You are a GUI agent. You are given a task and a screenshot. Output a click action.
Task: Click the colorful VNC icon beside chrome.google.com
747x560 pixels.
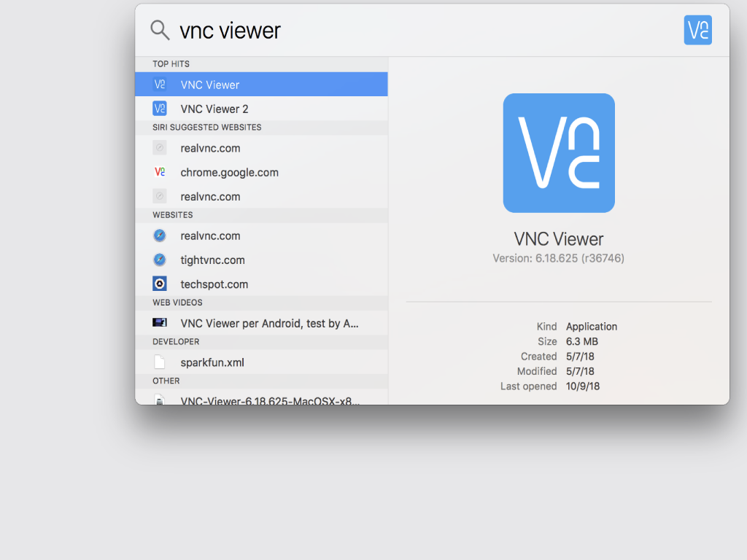click(x=160, y=172)
